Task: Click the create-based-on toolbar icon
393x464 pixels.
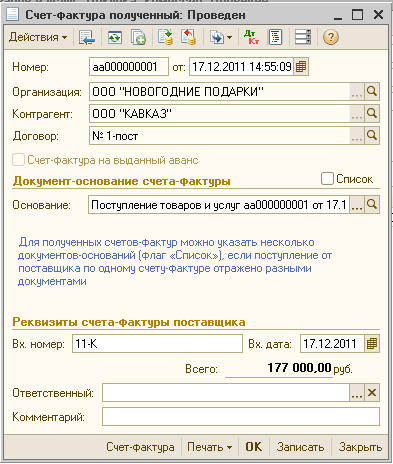Action: (217, 37)
